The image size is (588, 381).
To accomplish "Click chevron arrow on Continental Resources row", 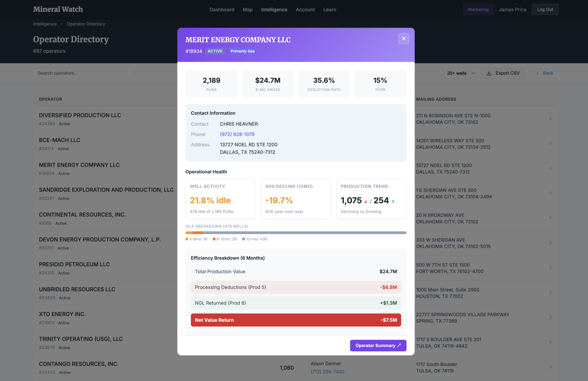I will pos(550,218).
